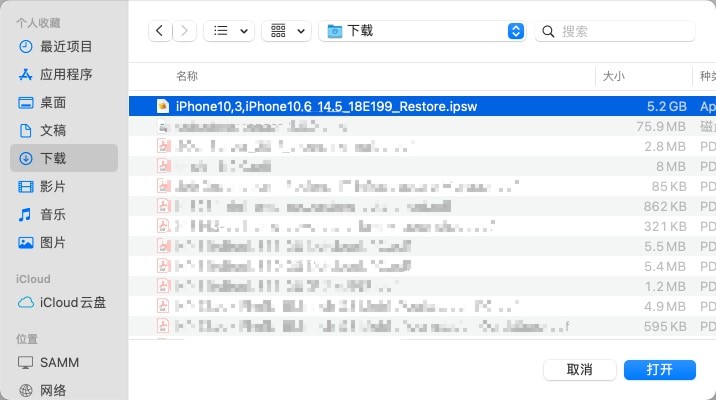Select the 85 KB PDF row
Screen dimensions: 716x400
pos(422,186)
